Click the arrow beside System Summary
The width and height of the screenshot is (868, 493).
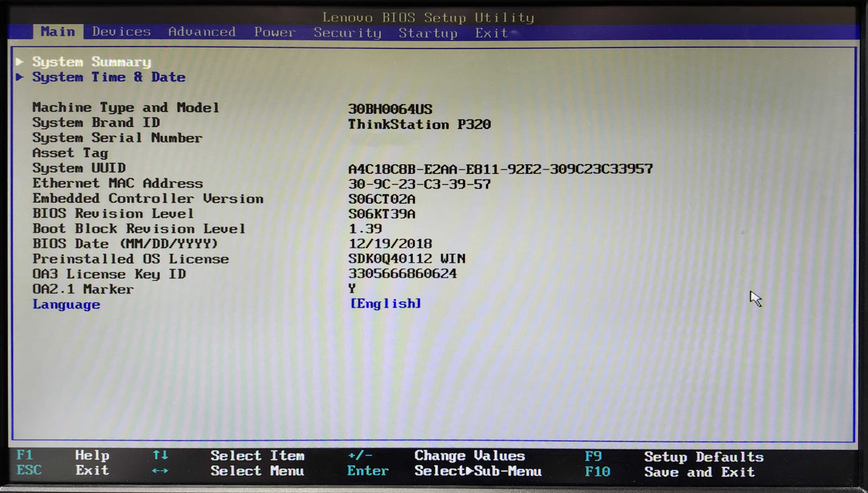20,62
